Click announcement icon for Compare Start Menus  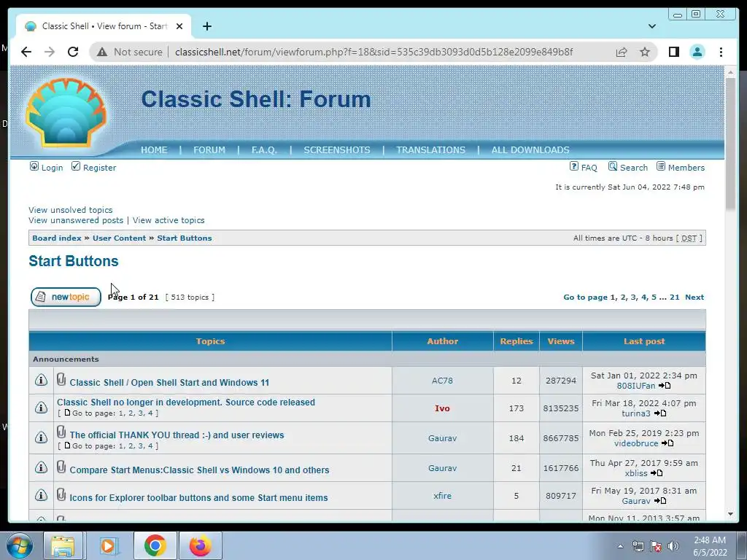click(41, 467)
